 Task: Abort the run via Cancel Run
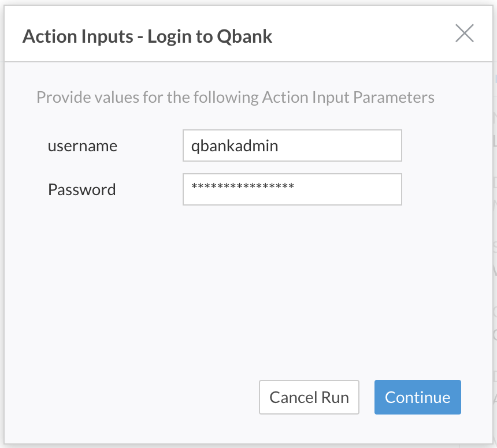pos(309,397)
